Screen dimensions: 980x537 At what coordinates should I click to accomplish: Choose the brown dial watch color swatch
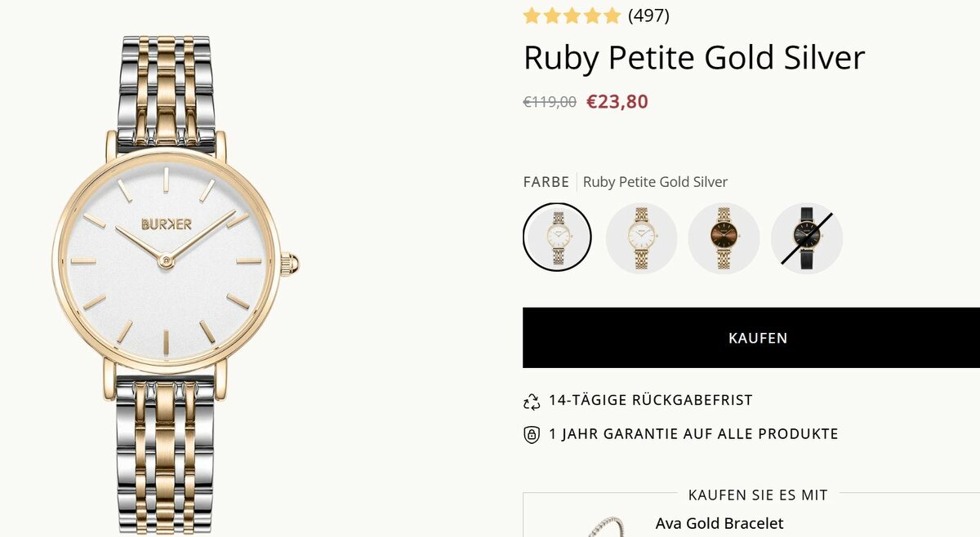(724, 237)
